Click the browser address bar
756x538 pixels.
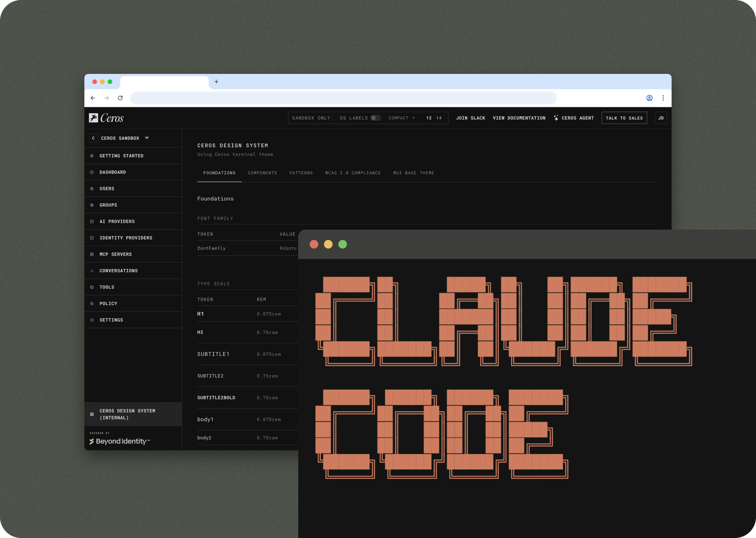point(343,98)
